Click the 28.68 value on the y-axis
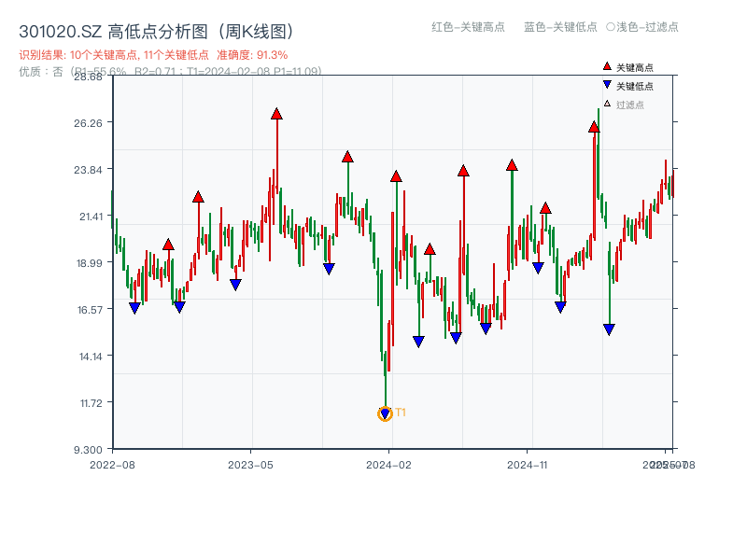 pyautogui.click(x=87, y=78)
